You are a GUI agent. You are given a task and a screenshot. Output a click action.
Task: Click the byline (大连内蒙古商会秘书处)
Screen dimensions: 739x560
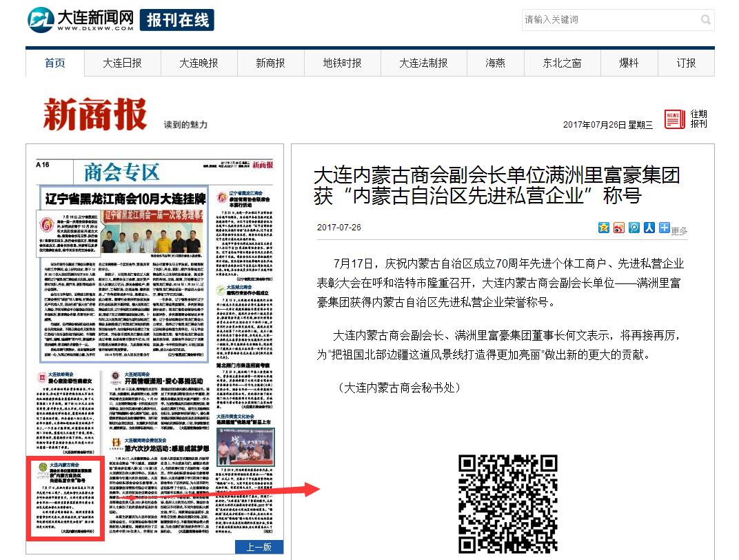[399, 388]
